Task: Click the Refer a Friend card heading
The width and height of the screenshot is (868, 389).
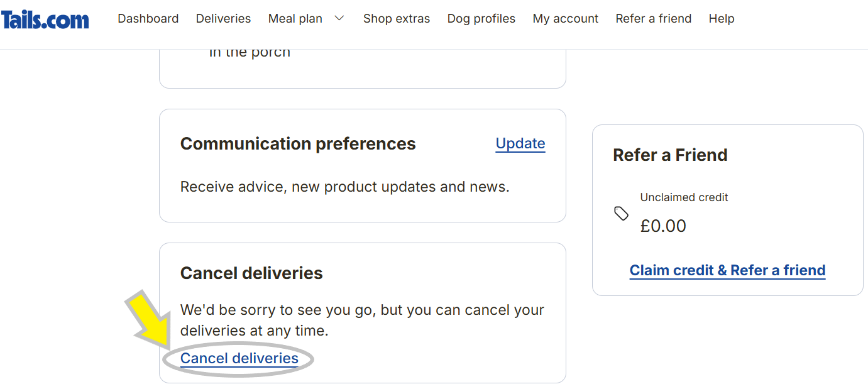Action: point(669,155)
